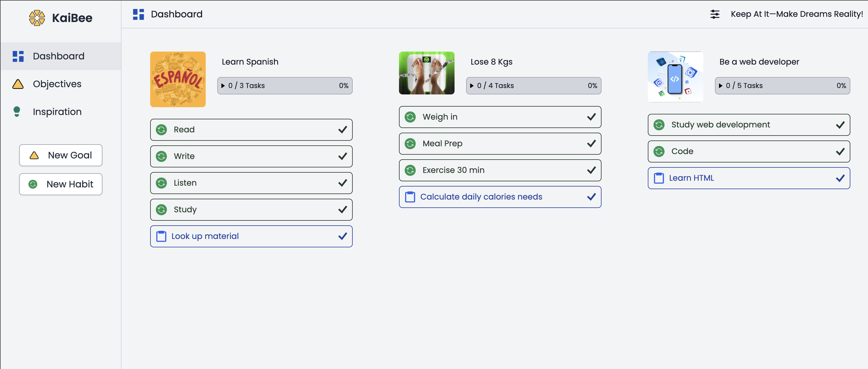Click habit cycle icon next to Meal Prep
This screenshot has height=369, width=868.
pyautogui.click(x=410, y=144)
